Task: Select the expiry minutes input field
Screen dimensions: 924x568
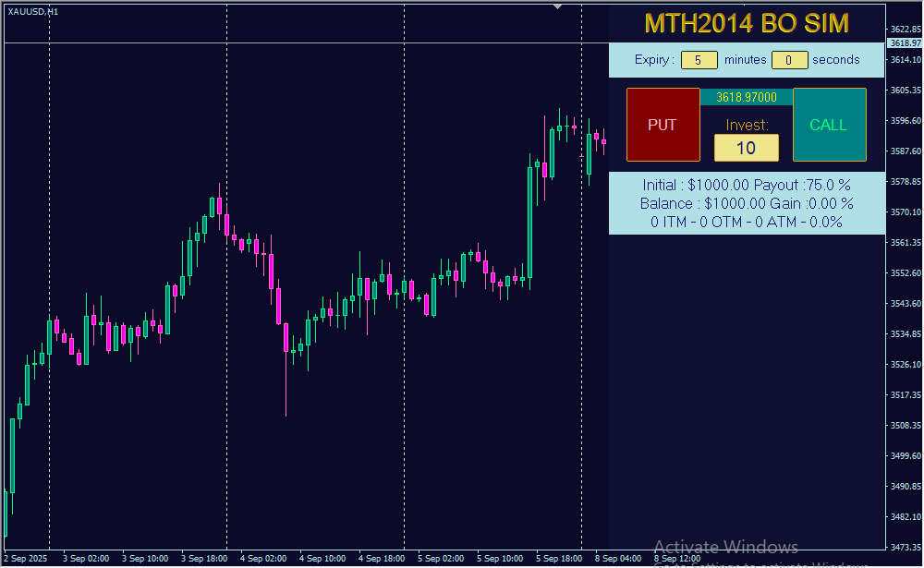Action: [699, 60]
